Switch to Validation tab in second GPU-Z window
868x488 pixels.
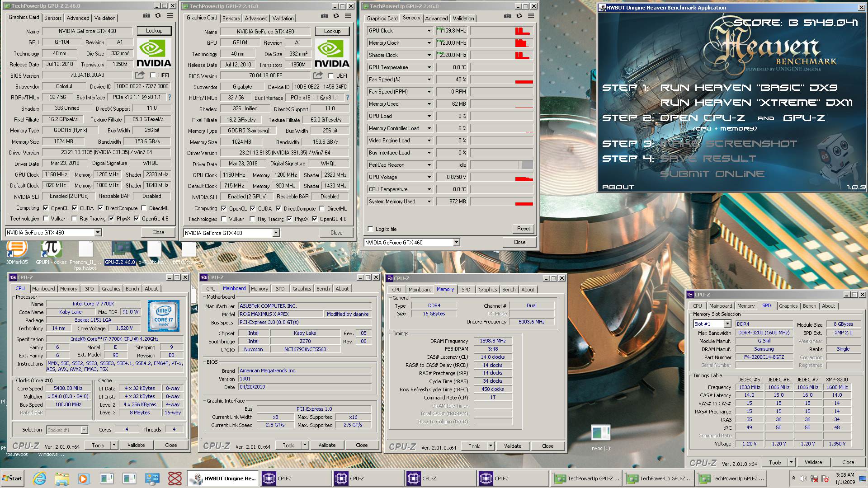tap(283, 19)
